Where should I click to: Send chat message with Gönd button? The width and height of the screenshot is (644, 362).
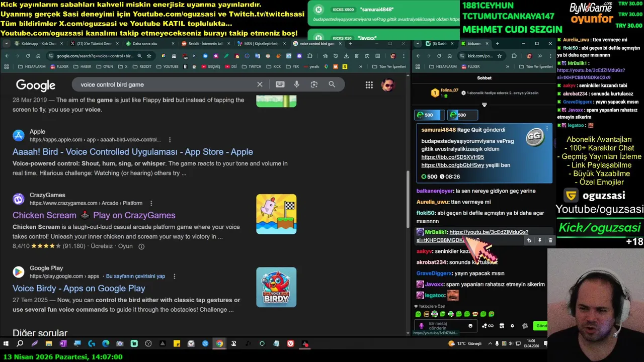click(541, 326)
